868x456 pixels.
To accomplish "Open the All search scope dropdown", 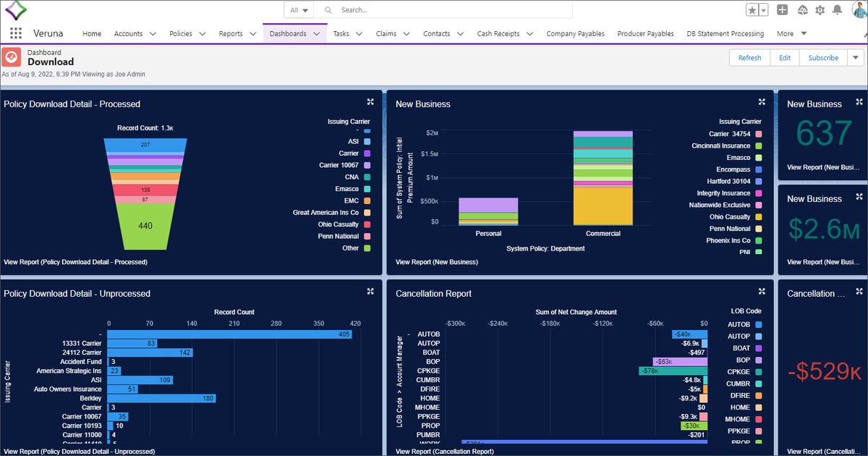I will click(299, 10).
